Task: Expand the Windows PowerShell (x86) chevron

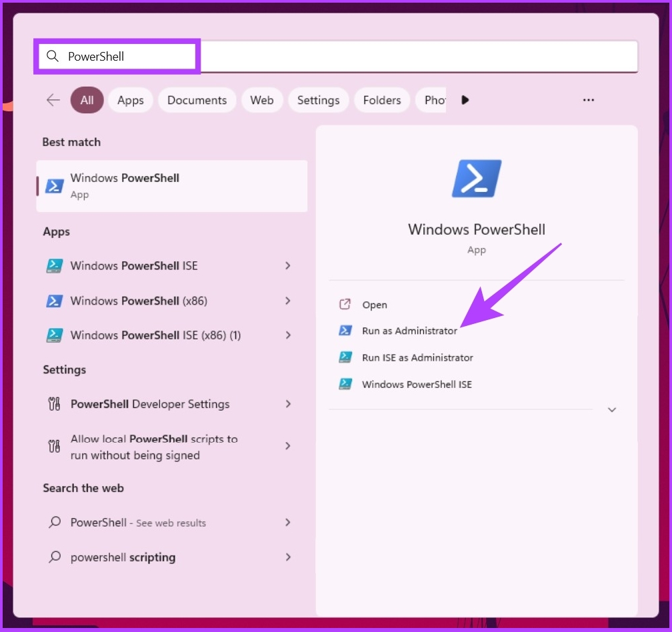Action: point(288,301)
